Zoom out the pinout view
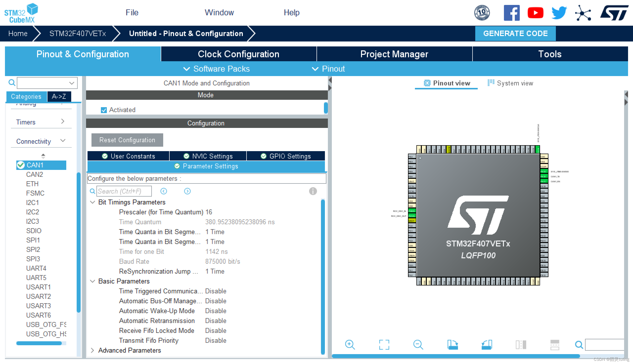Screen dimensions: 633x364 [418, 345]
